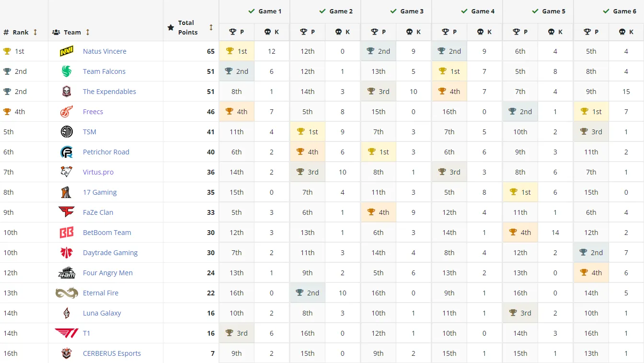Click the T1 logo icon

pyautogui.click(x=67, y=333)
